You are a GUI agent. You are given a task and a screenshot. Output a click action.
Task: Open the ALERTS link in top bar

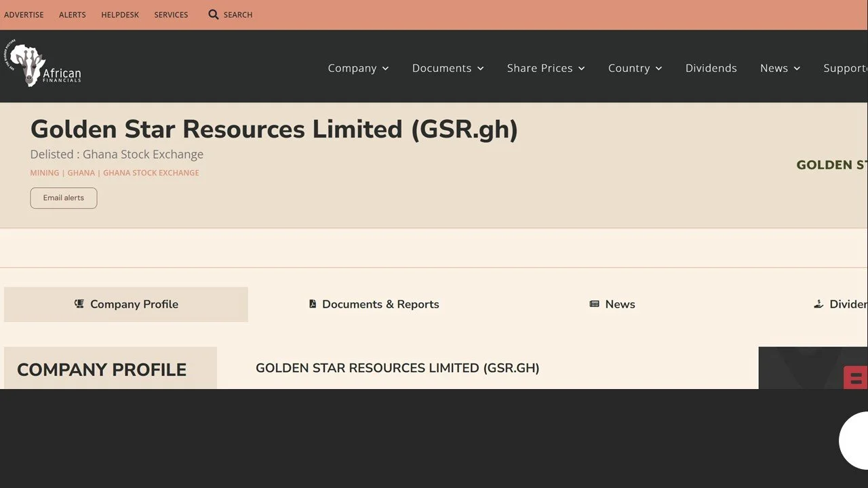click(73, 15)
